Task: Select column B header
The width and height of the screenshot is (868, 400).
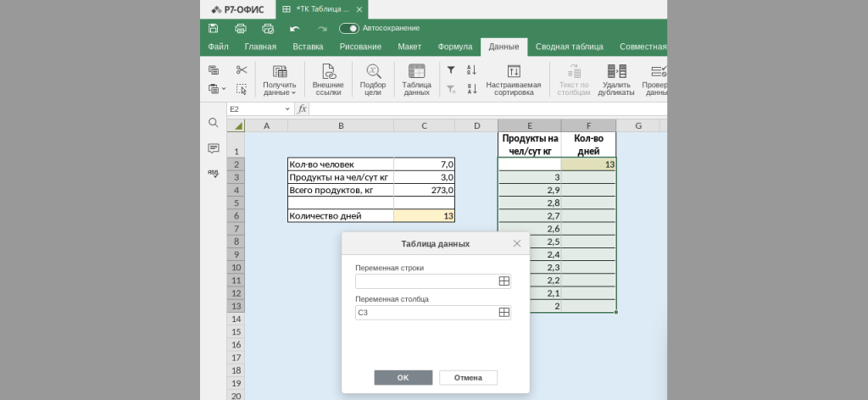Action: click(341, 125)
